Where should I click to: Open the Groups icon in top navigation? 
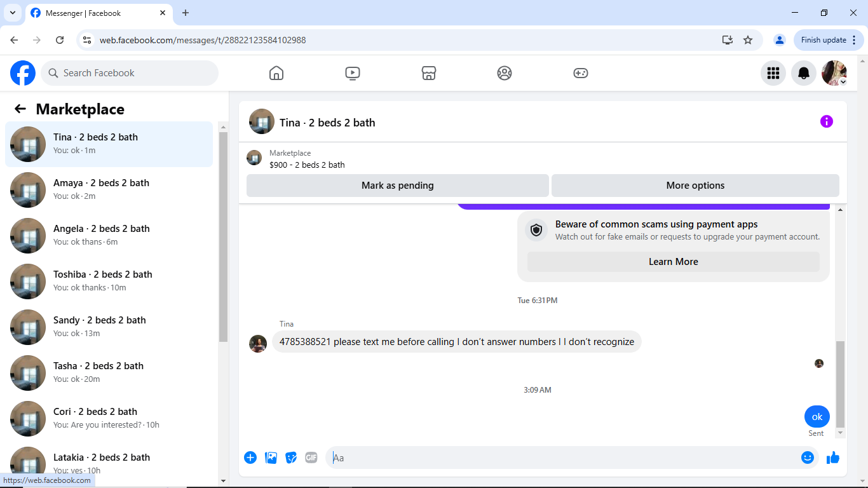coord(505,73)
